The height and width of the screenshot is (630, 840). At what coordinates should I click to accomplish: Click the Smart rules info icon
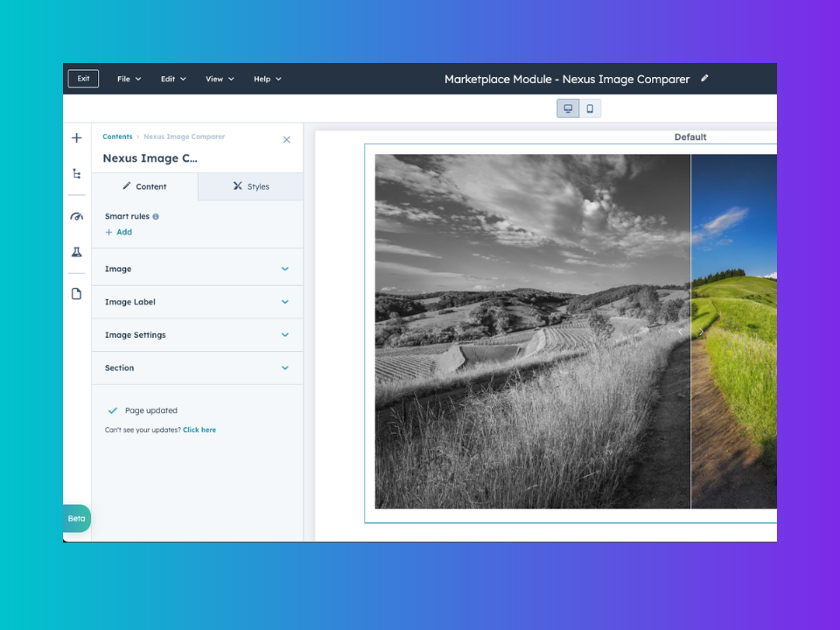click(x=156, y=216)
